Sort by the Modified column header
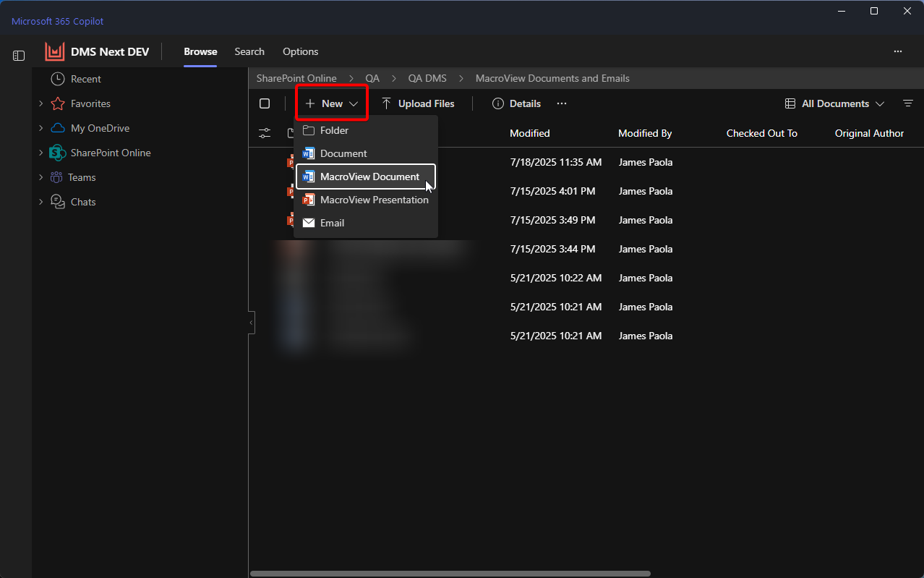This screenshot has height=578, width=924. point(530,133)
